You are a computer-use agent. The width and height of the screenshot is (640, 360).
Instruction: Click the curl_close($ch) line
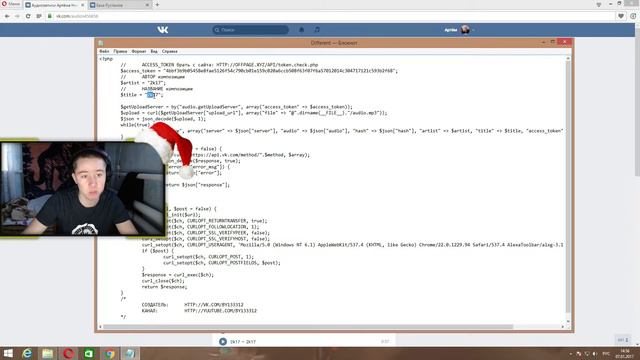(163, 281)
